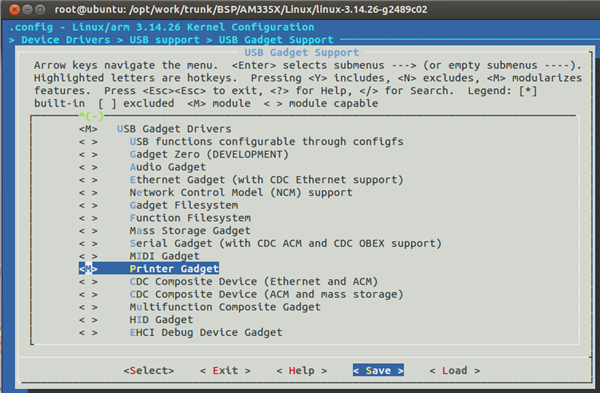Click Device Drivers in the breadcrumb path
Screen dimensions: 600x393
pos(65,40)
